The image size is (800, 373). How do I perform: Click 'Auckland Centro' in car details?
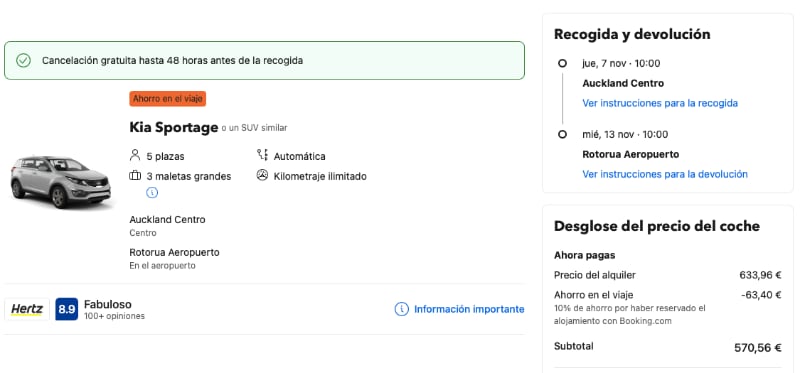pos(167,220)
